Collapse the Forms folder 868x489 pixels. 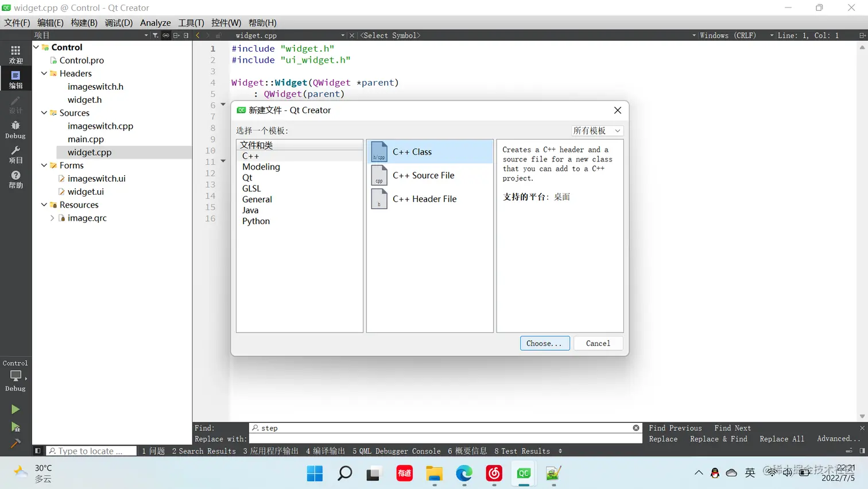pyautogui.click(x=44, y=165)
